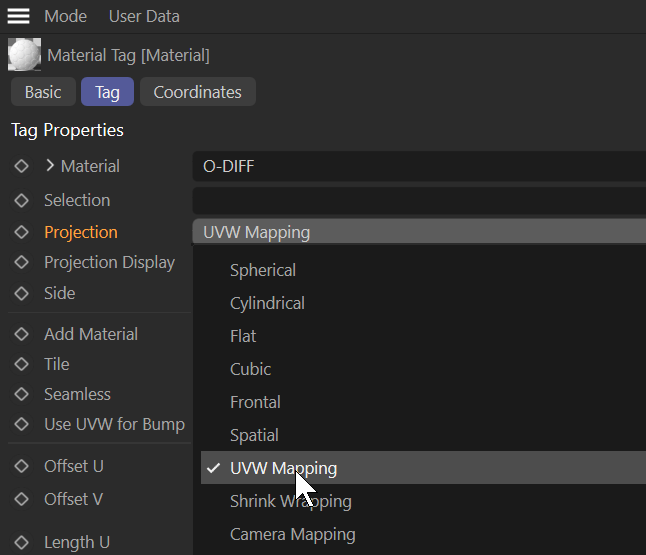Click keyframe diamond next to Tile

(21, 364)
